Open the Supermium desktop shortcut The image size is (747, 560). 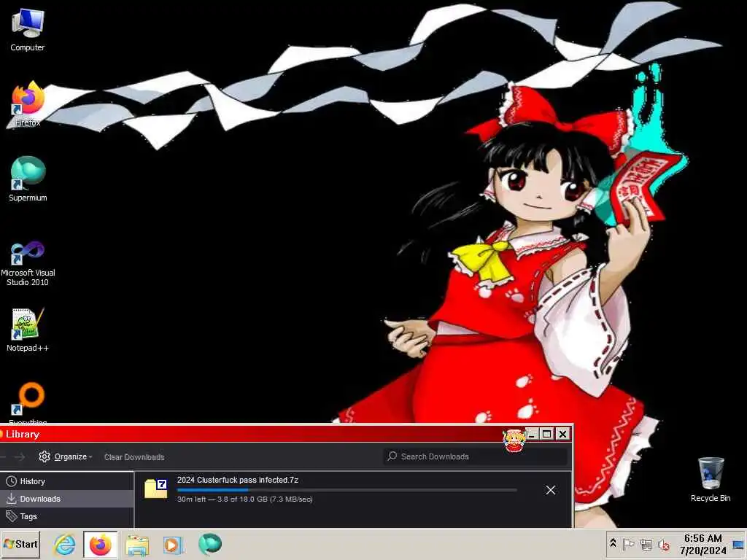click(28, 179)
